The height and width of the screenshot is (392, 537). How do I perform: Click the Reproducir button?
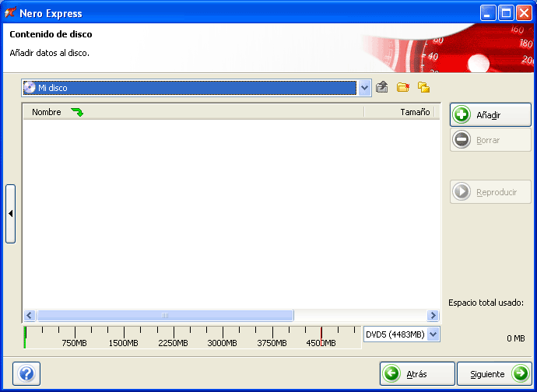(x=490, y=191)
